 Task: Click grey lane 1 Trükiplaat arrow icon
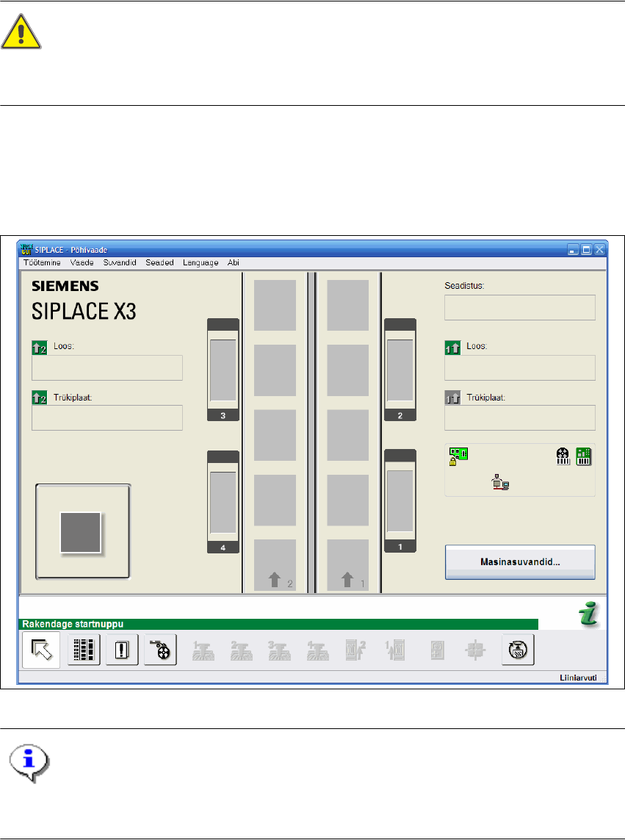click(x=452, y=398)
